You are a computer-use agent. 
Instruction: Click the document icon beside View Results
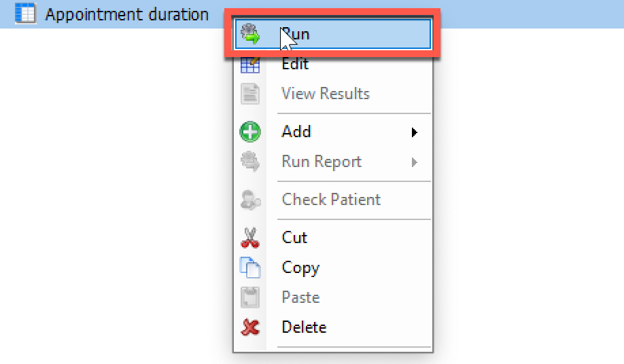(250, 94)
